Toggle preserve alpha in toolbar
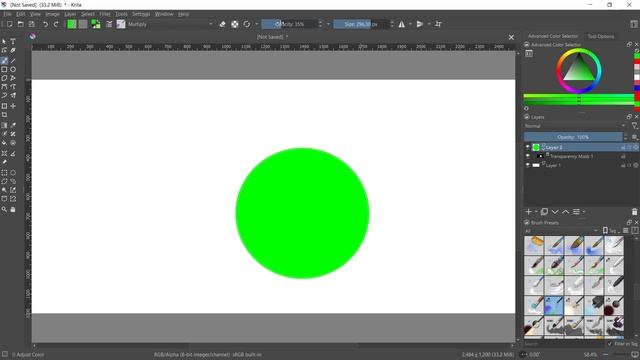The width and height of the screenshot is (640, 360). point(235,24)
